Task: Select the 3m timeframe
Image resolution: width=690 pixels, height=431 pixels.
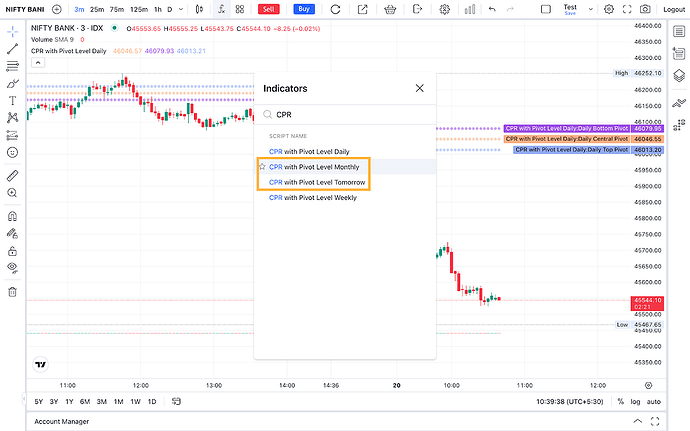Action: pos(79,9)
